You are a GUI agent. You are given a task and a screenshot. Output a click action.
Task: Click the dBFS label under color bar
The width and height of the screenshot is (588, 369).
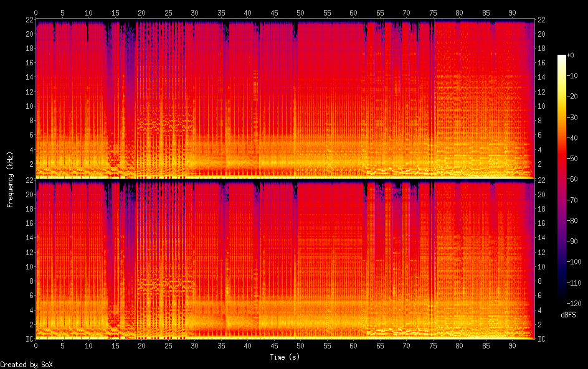pyautogui.click(x=568, y=315)
